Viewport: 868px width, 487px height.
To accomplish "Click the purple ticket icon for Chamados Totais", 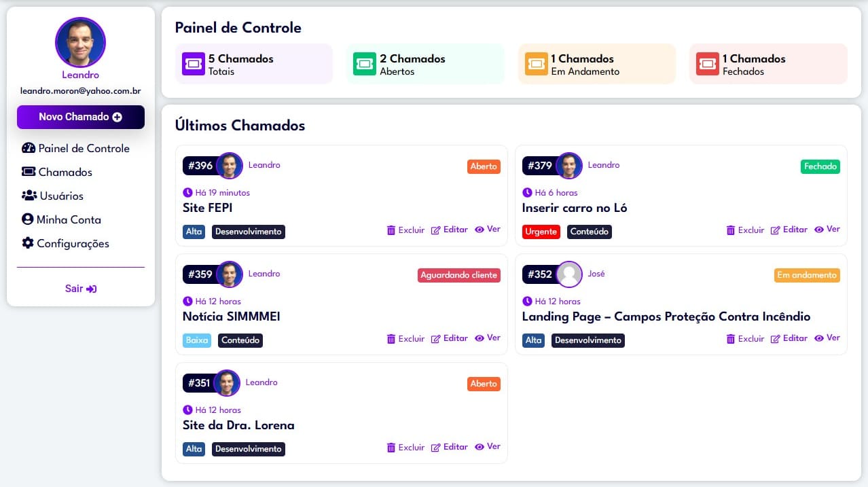I will pyautogui.click(x=194, y=64).
